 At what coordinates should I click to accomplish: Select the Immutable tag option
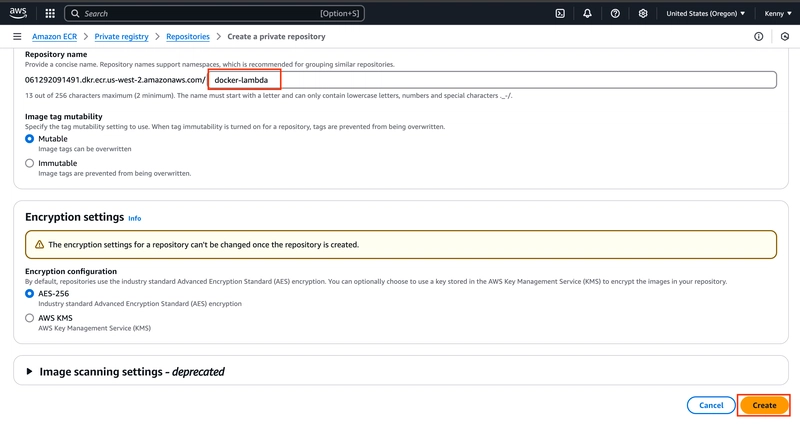(x=30, y=163)
